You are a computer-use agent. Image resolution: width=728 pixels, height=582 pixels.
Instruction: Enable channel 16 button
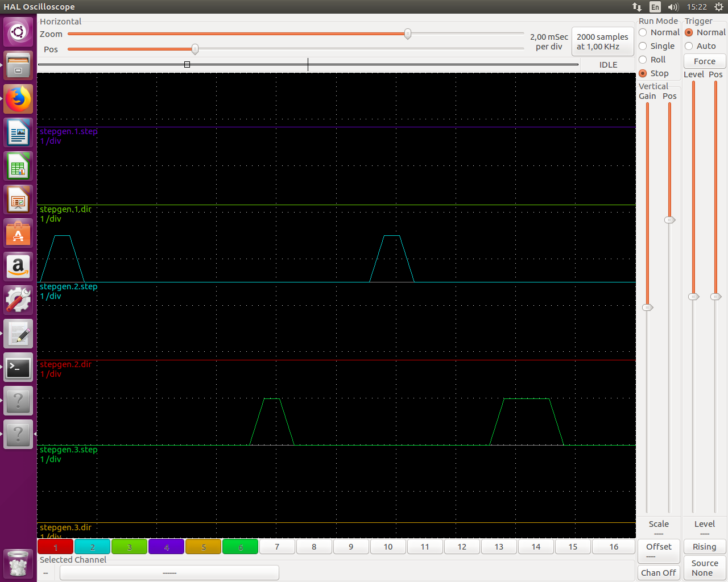coord(614,547)
